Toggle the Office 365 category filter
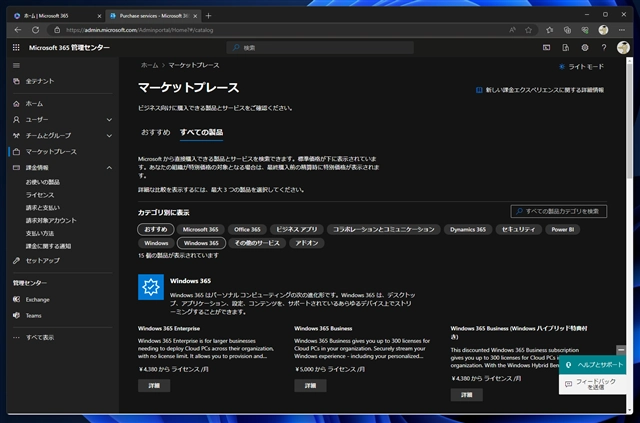Screen dimensions: 640x423 (247, 229)
